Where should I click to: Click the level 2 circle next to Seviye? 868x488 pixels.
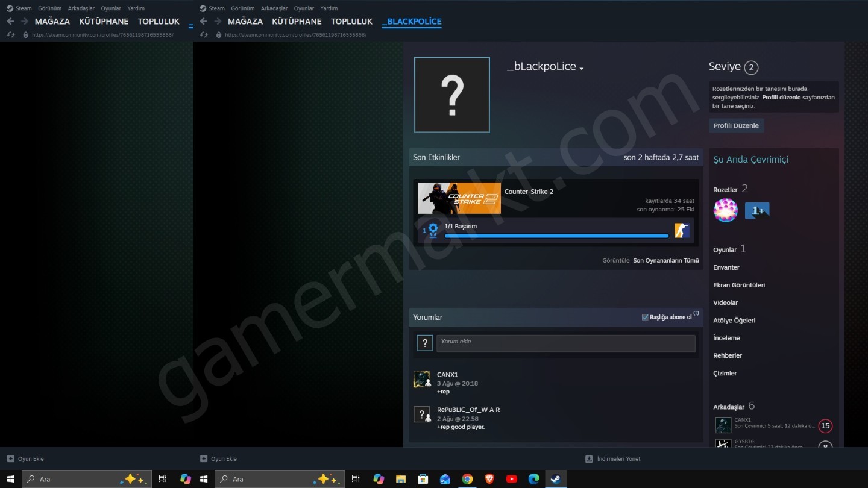[x=751, y=67]
